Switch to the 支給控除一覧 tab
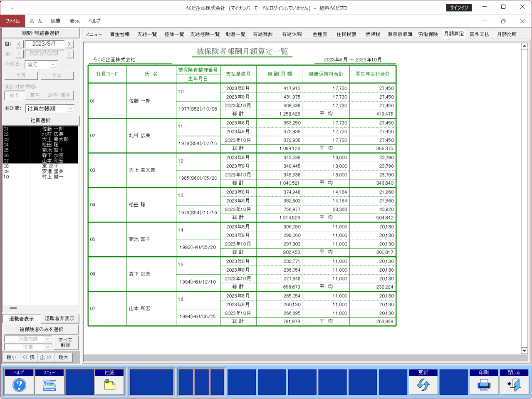 [x=205, y=34]
